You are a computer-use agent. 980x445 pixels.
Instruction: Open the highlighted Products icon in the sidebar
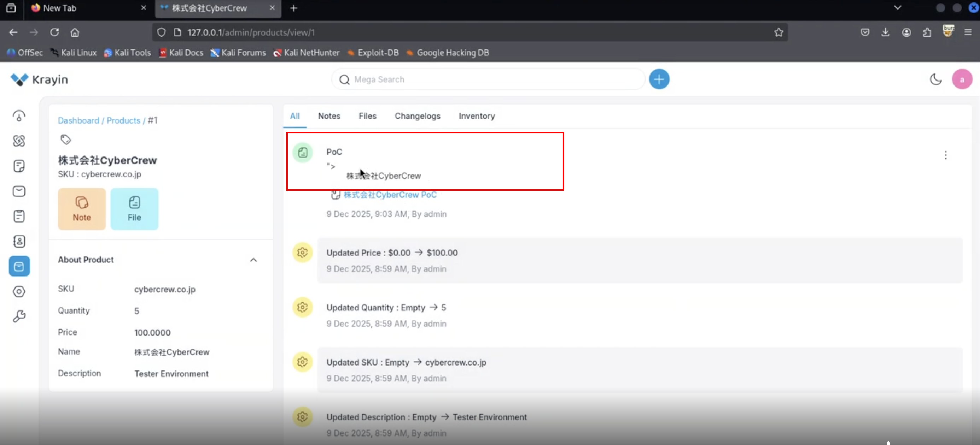[19, 266]
